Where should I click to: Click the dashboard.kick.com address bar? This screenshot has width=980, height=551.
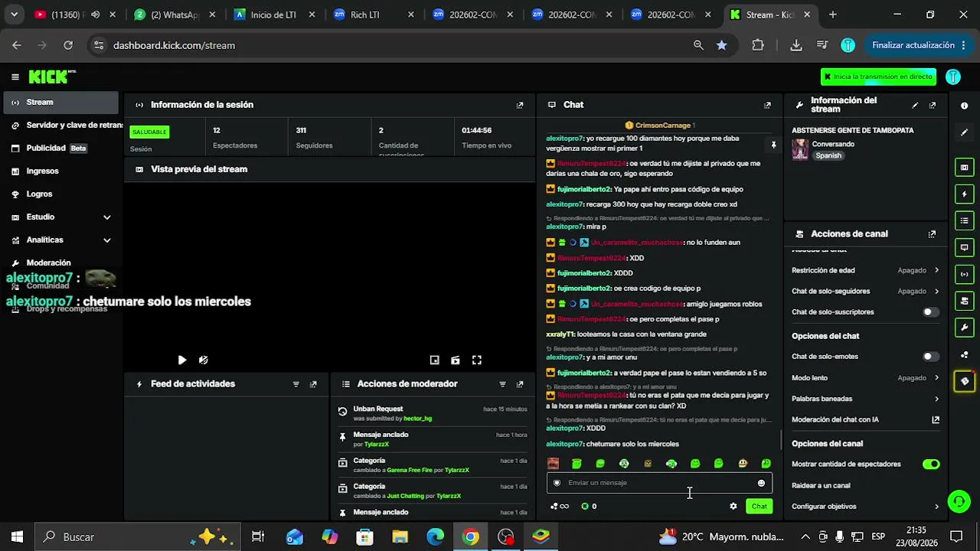tap(390, 45)
